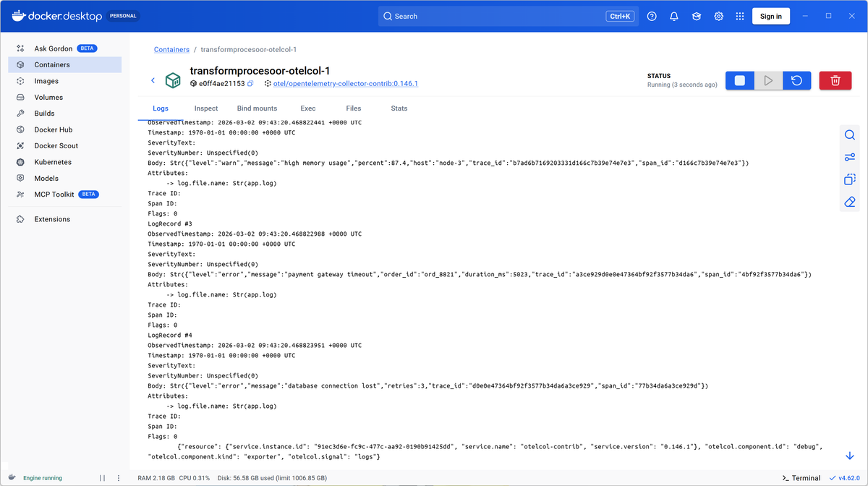The height and width of the screenshot is (486, 868).
Task: Open notifications bell icon
Action: coord(674,16)
